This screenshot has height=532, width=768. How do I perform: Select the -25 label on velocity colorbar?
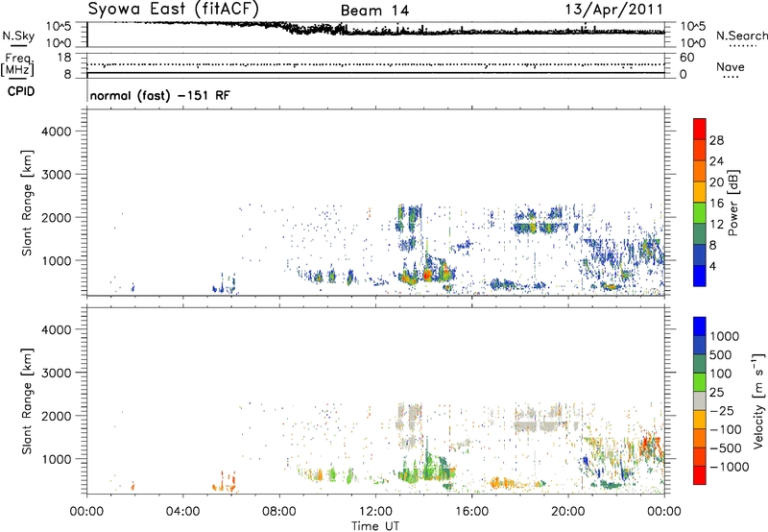point(722,411)
